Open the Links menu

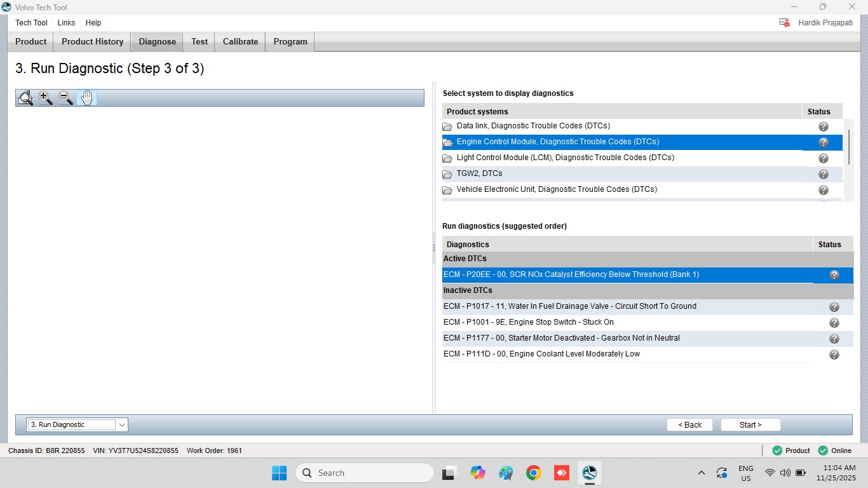click(66, 23)
